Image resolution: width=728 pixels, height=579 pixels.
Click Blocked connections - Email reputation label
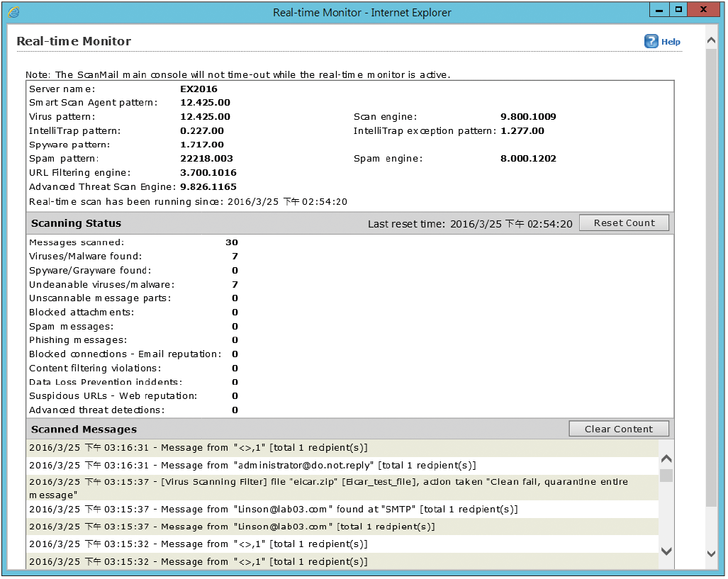click(125, 354)
